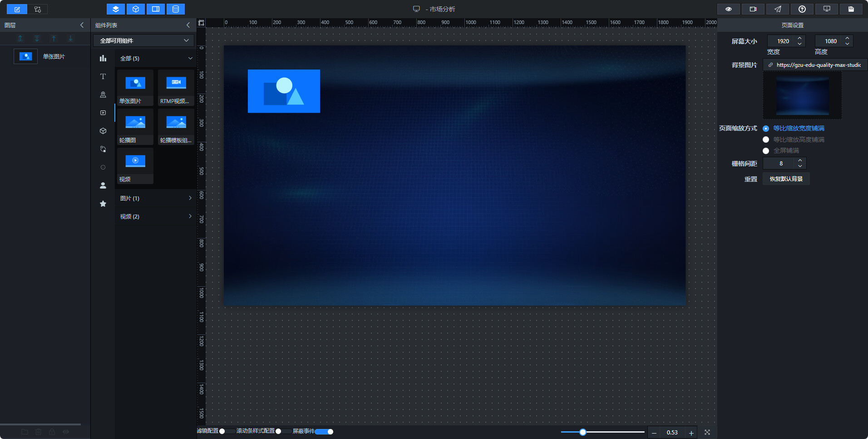This screenshot has height=439, width=868.
Task: Click the 恢复默认背景 button
Action: pos(786,179)
